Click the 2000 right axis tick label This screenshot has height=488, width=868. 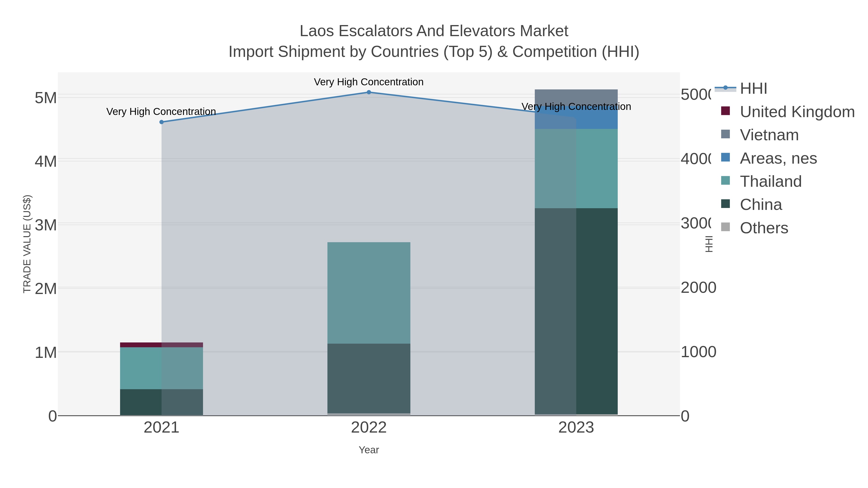(698, 287)
